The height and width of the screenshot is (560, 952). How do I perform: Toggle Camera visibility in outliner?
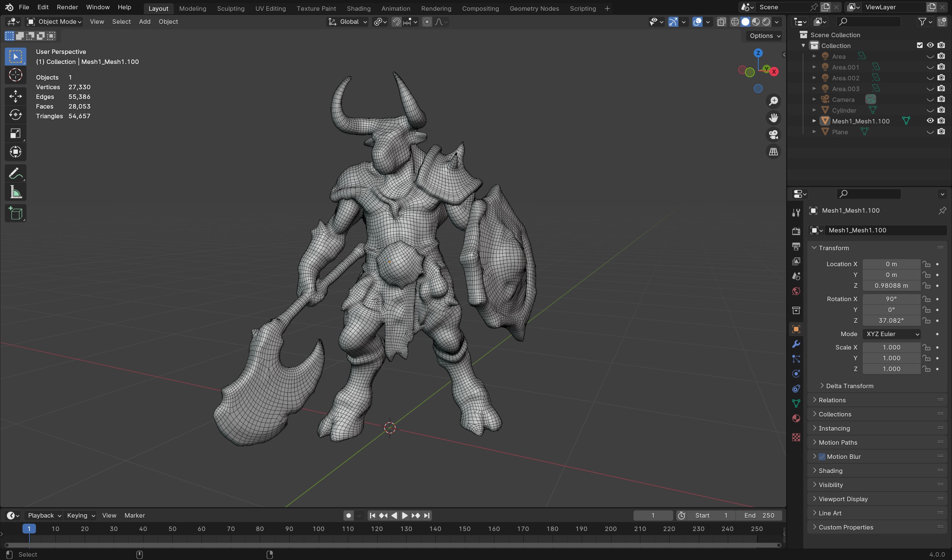(x=930, y=100)
